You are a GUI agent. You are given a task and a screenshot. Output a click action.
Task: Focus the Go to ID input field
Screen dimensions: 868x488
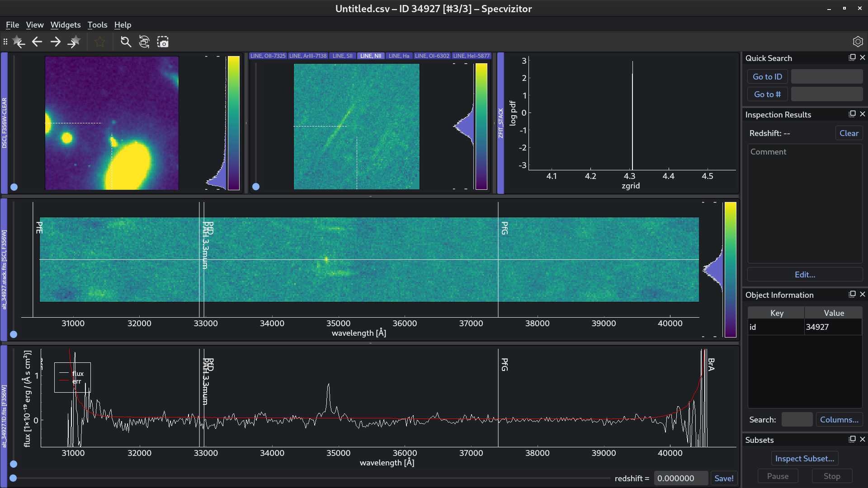[827, 77]
